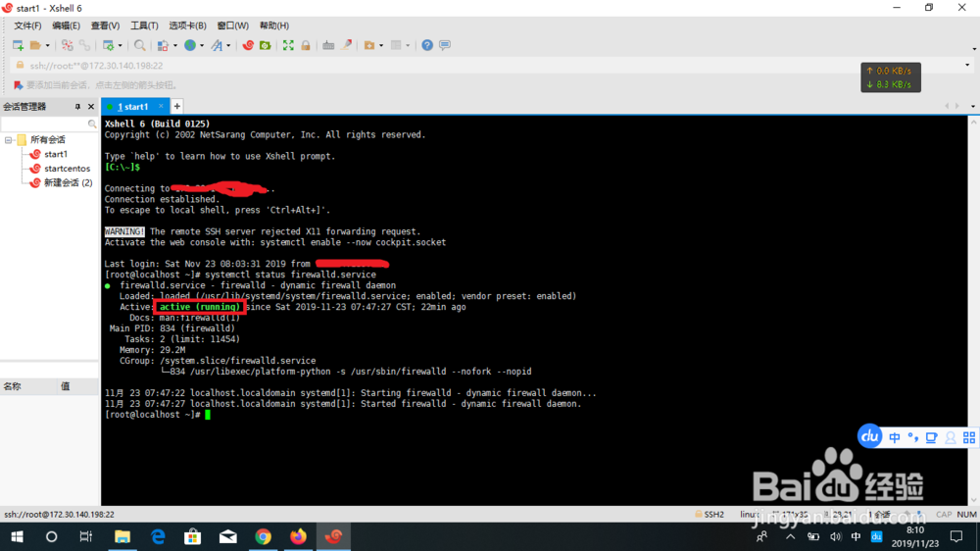Image resolution: width=980 pixels, height=551 pixels.
Task: Click the New session toolbar icon
Action: coord(18,45)
